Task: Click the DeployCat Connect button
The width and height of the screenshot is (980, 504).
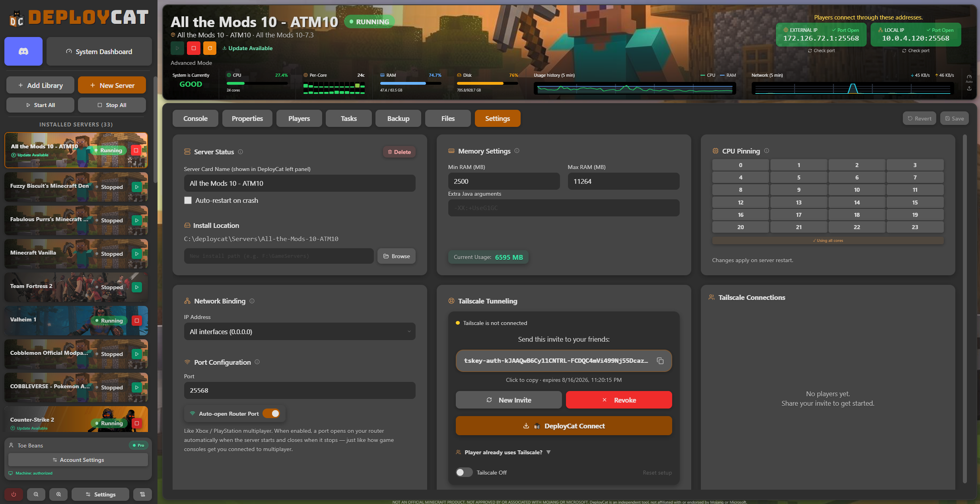Action: click(x=564, y=426)
